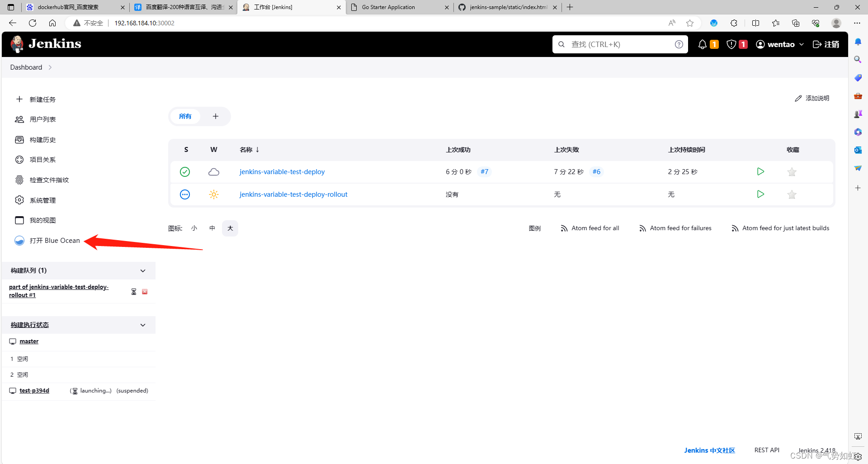Open jenkins-variable-test-deploy job link

tap(282, 172)
